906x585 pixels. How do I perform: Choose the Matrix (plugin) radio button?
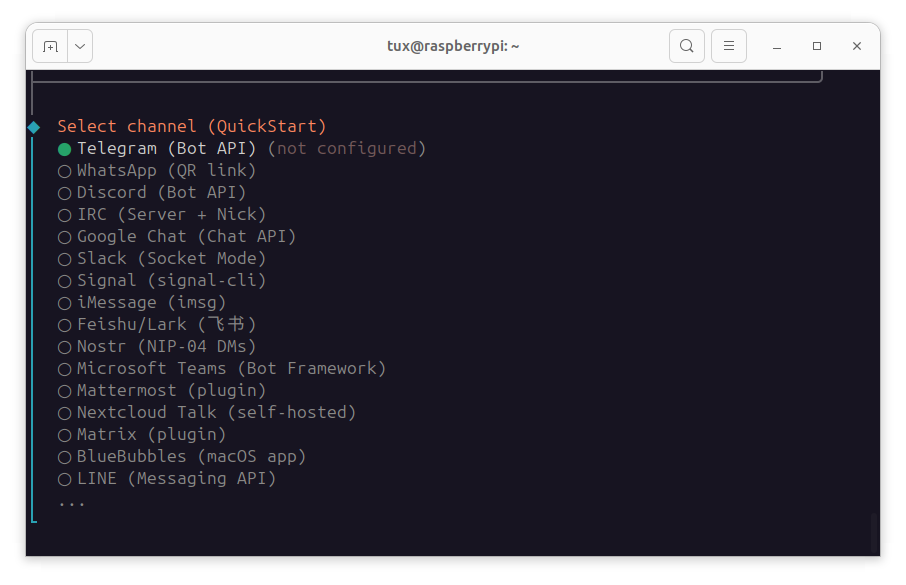[65, 435]
